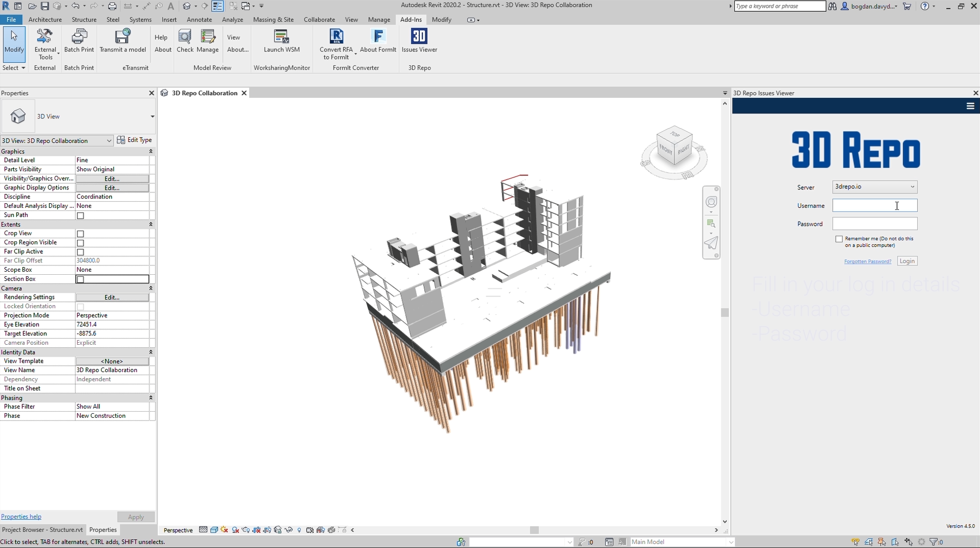Expand the 3D View type selector dropdown
This screenshot has width=980, height=548.
click(x=152, y=116)
